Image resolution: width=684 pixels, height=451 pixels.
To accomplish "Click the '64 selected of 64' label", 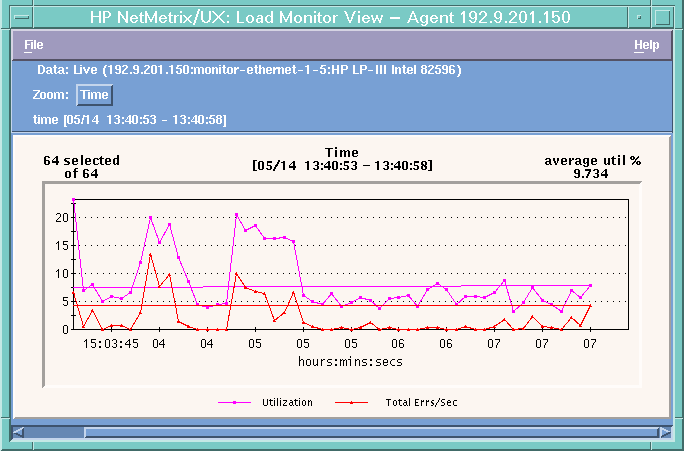I will coord(81,167).
